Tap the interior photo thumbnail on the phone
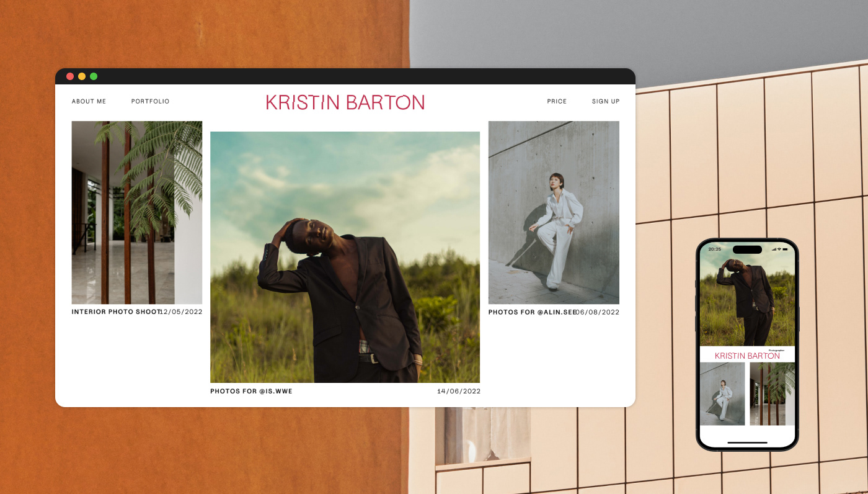The image size is (868, 494). pyautogui.click(x=773, y=393)
